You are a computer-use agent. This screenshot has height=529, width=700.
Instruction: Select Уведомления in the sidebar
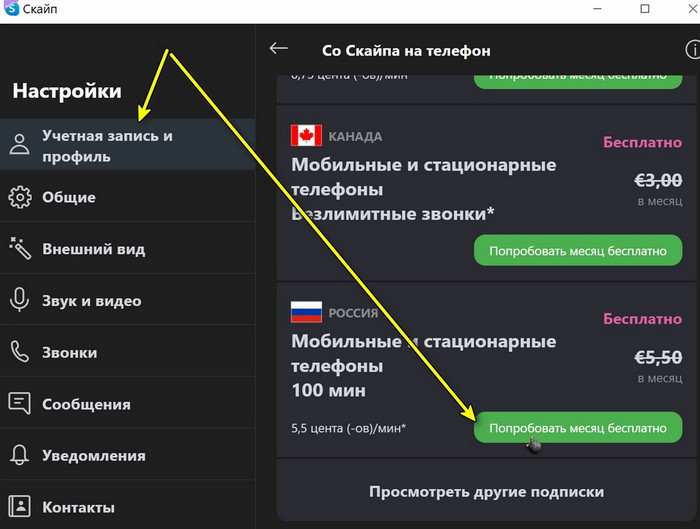pos(128,455)
